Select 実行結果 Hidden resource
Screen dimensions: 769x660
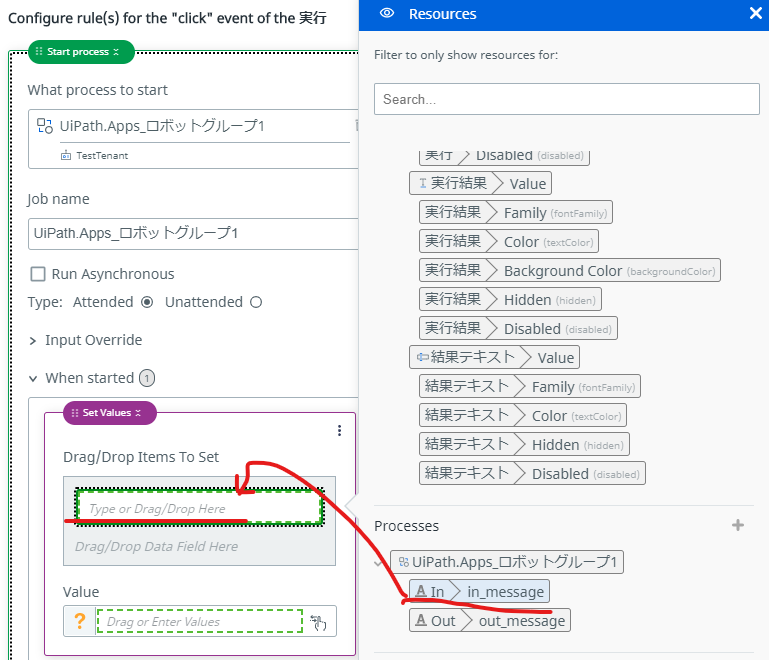(510, 299)
